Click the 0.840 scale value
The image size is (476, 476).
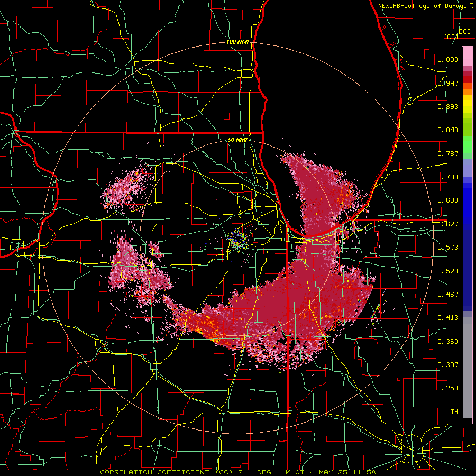[x=448, y=130]
